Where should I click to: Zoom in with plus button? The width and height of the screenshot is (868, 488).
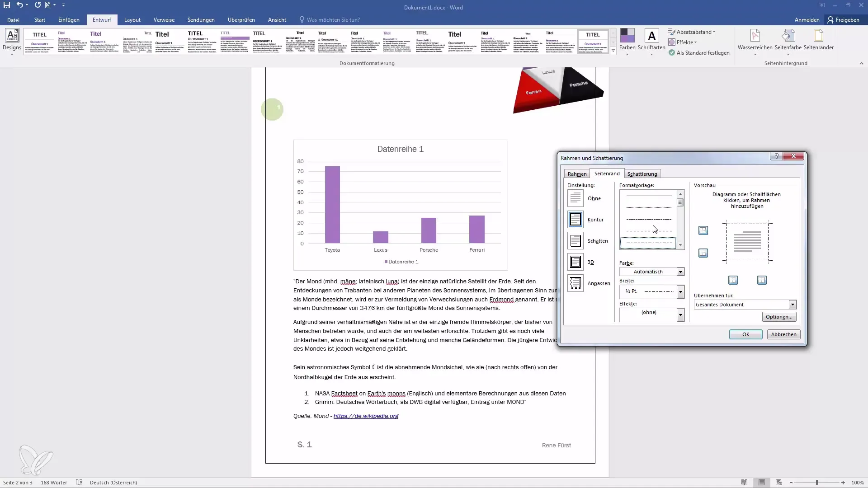pos(843,483)
